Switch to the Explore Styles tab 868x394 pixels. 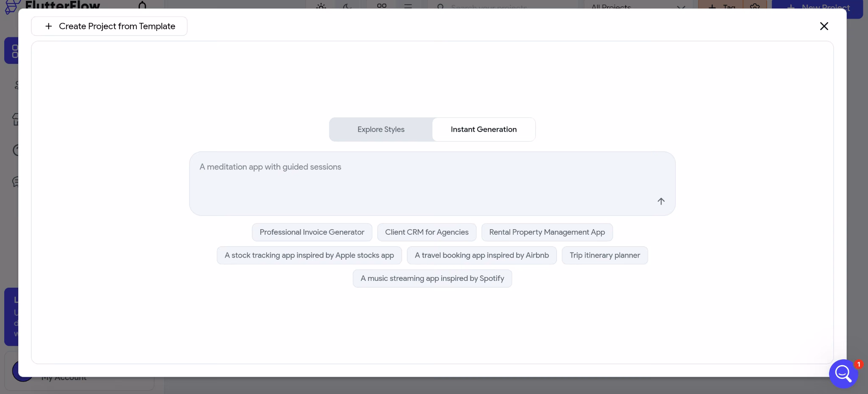tap(381, 129)
